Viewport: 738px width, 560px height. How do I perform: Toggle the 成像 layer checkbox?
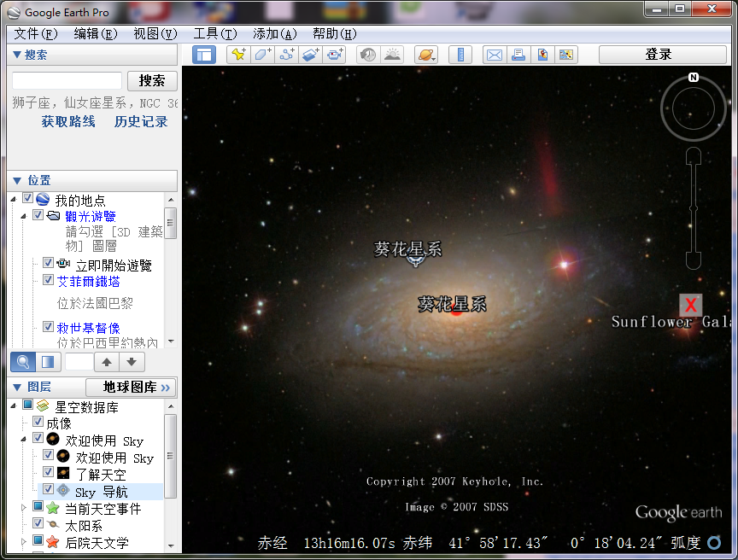click(x=38, y=422)
